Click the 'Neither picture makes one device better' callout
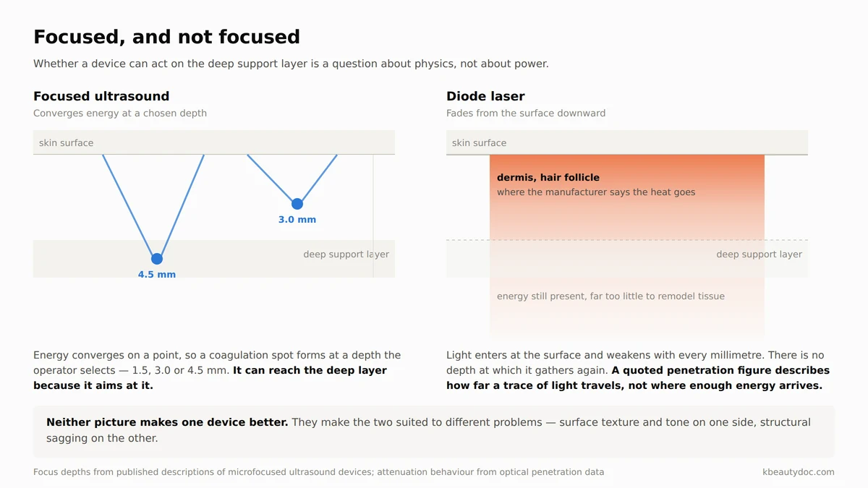This screenshot has width=868, height=488. (x=433, y=430)
